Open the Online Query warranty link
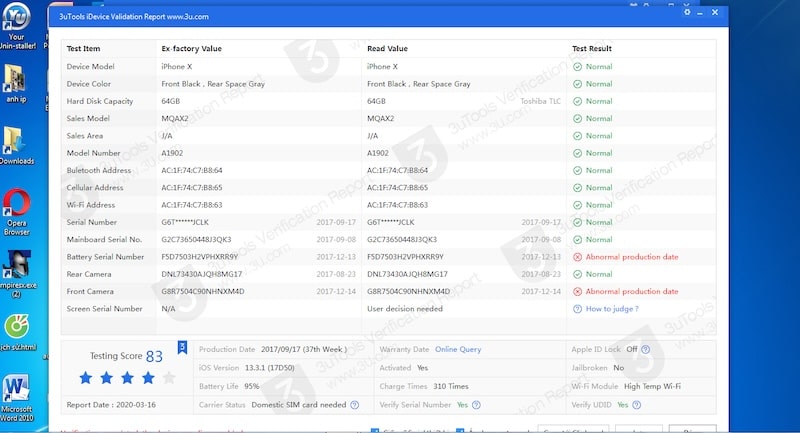The width and height of the screenshot is (800, 433). point(458,349)
